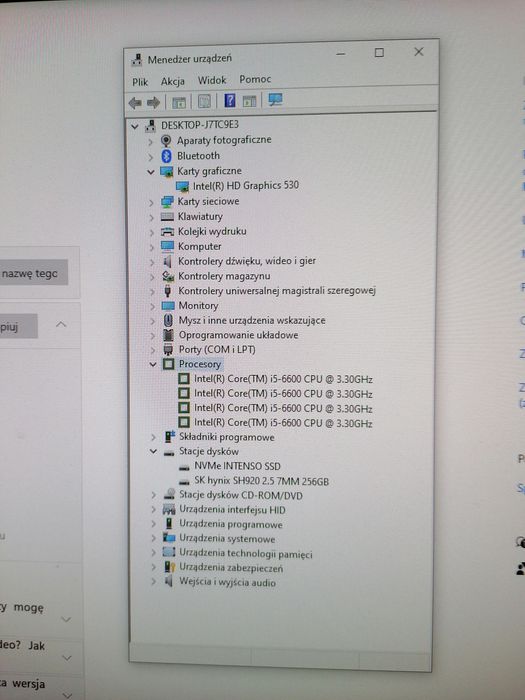Click the Properties toolbar icon
Image resolution: width=525 pixels, height=700 pixels.
[x=204, y=101]
